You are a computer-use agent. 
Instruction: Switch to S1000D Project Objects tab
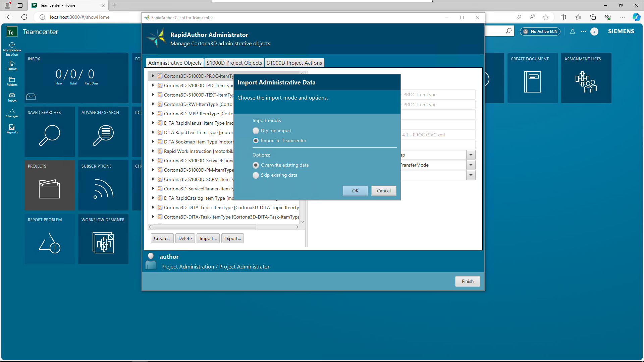pos(234,62)
